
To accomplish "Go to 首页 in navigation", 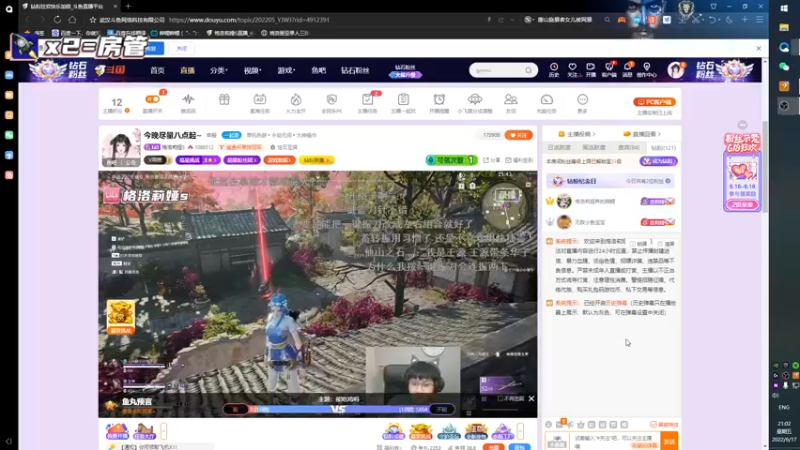I will pyautogui.click(x=157, y=70).
